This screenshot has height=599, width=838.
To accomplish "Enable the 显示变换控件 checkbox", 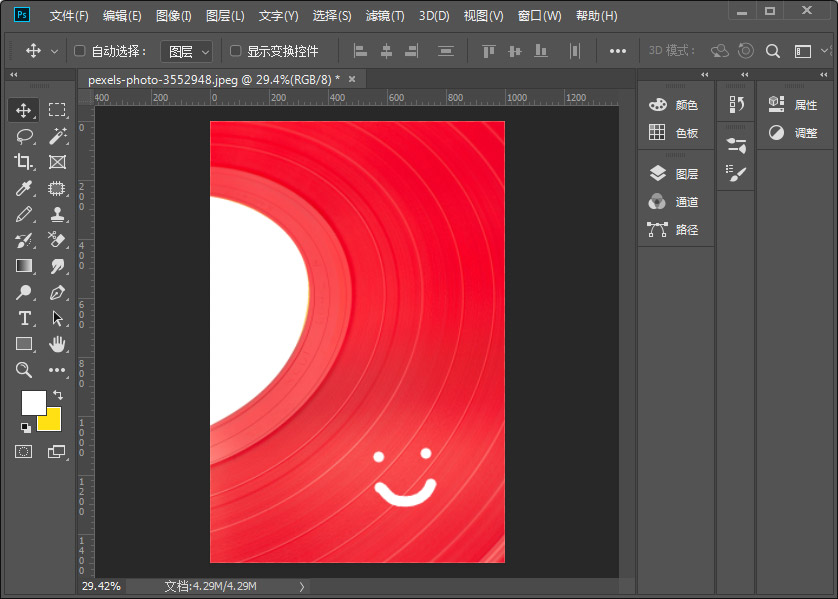I will pyautogui.click(x=235, y=51).
